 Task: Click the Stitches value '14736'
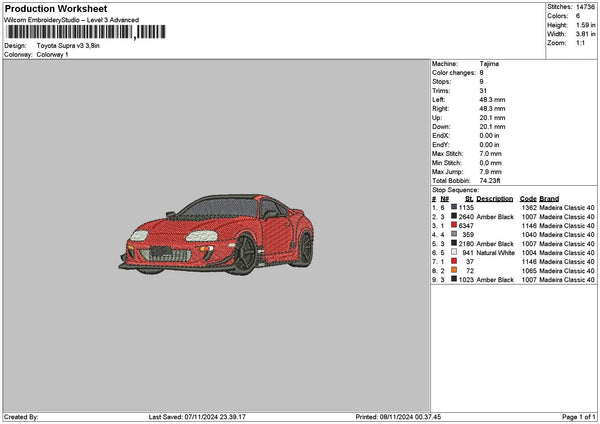(585, 7)
